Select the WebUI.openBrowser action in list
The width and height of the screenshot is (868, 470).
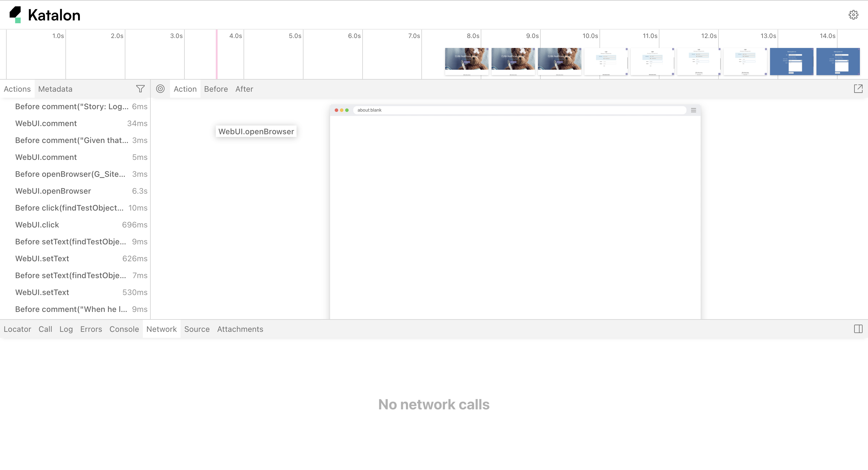[53, 191]
